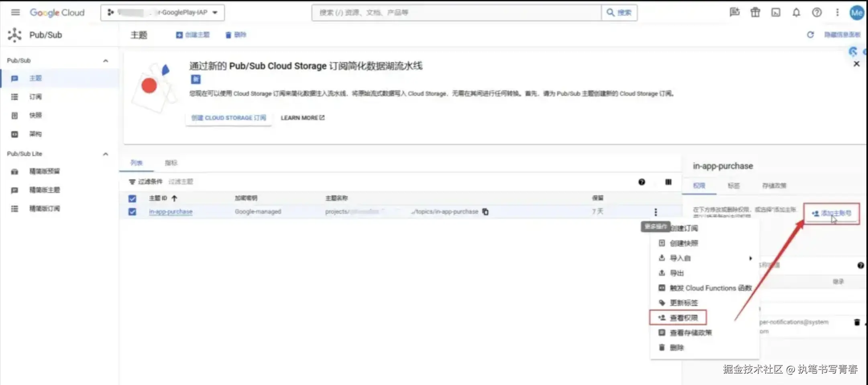The image size is (868, 385).
Task: Expand the 导入自 submenu arrow
Action: pyautogui.click(x=751, y=258)
